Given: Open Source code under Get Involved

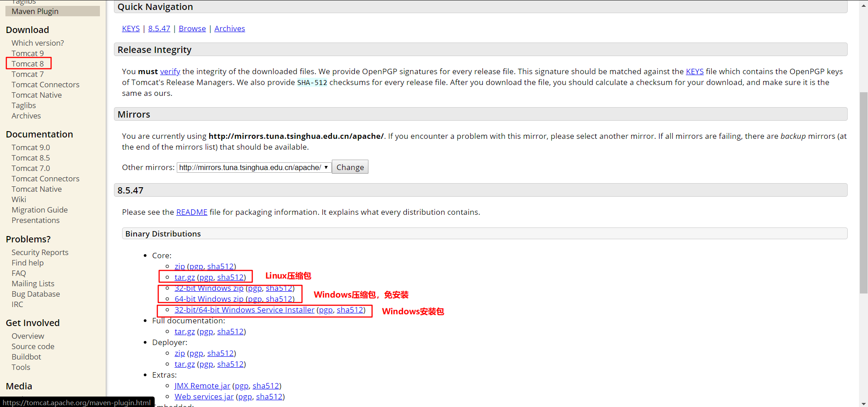Looking at the screenshot, I should [33, 346].
